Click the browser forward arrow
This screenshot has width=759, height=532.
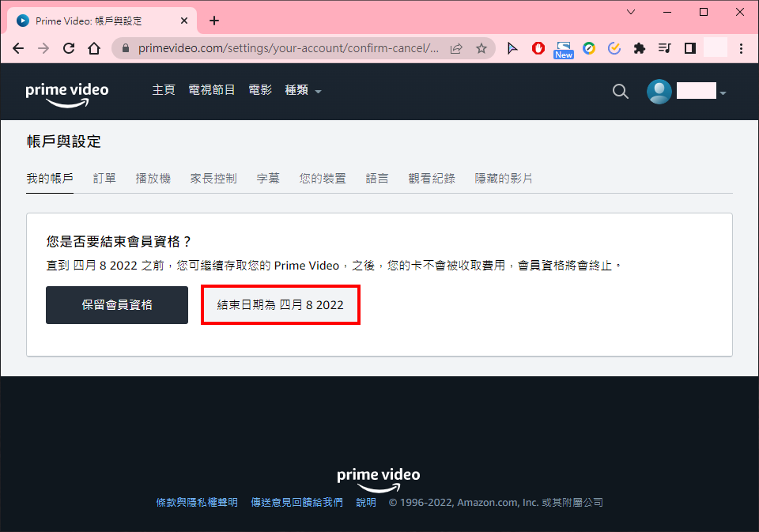pos(43,48)
